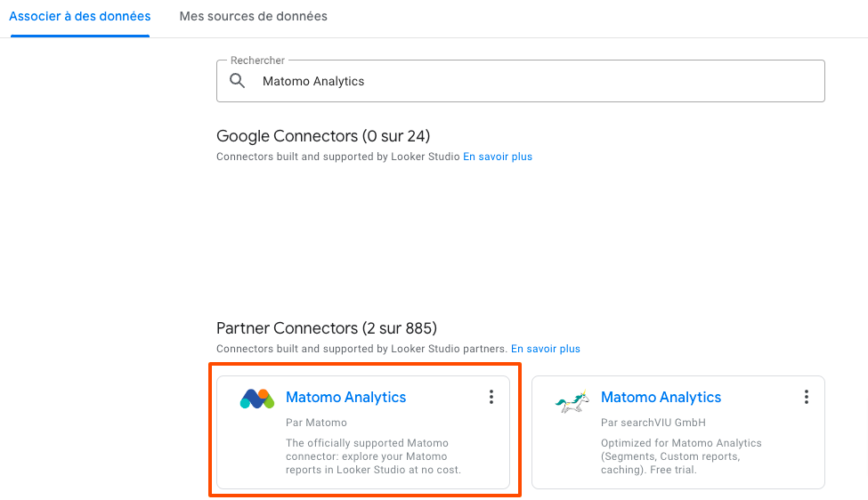
Task: Click the 'Google Connectors (0 sur 24)' heading
Action: [x=323, y=136]
